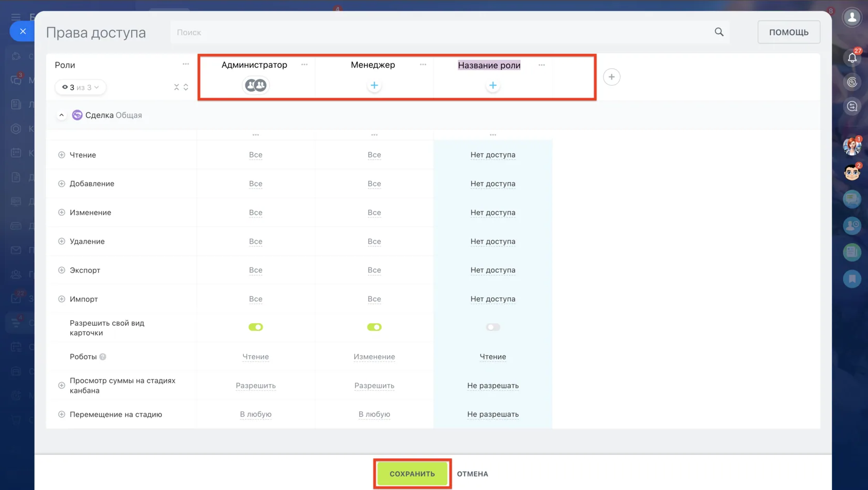Expand the Чтение permission row

61,155
